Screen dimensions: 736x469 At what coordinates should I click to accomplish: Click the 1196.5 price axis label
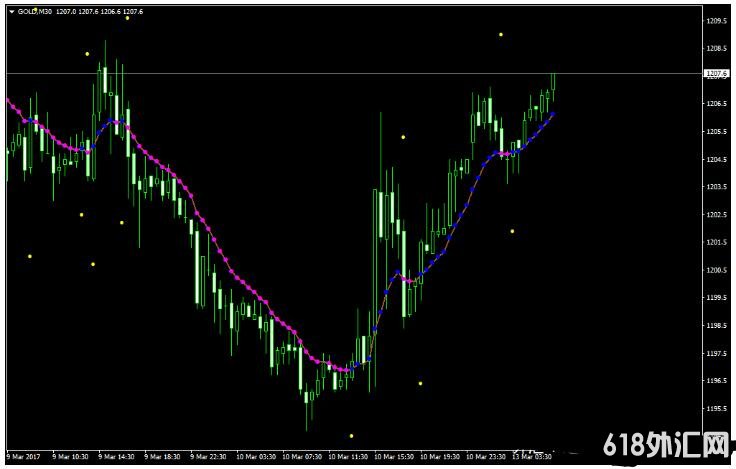click(x=716, y=381)
